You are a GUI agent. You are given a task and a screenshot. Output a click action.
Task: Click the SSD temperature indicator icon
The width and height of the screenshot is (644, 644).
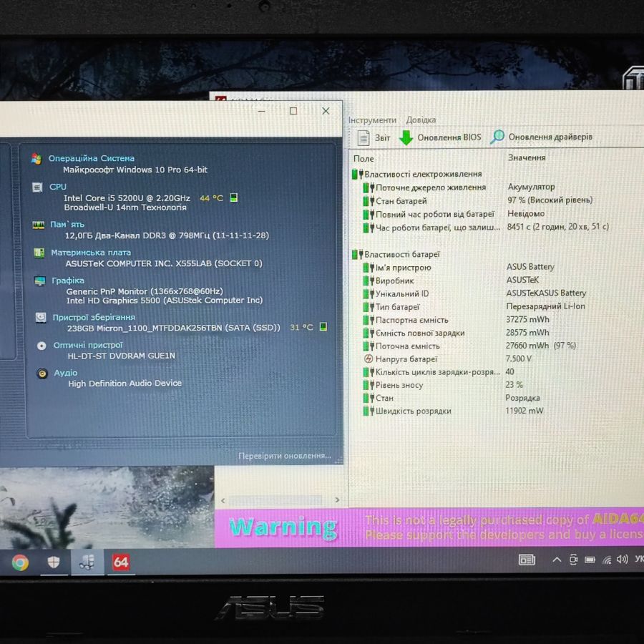pos(323,326)
